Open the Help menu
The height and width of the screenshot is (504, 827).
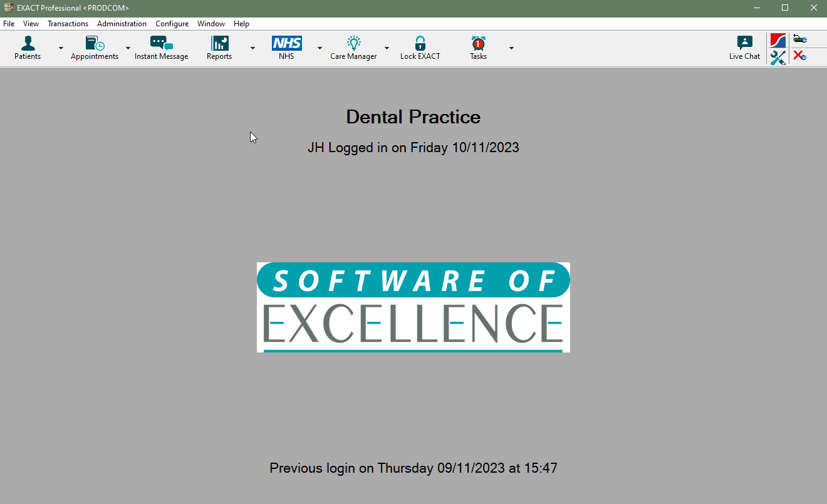(x=241, y=24)
